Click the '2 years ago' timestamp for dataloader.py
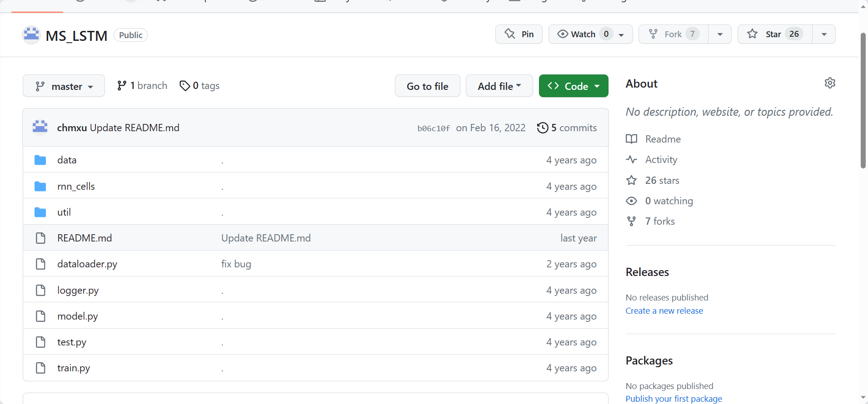The height and width of the screenshot is (404, 868). click(571, 264)
